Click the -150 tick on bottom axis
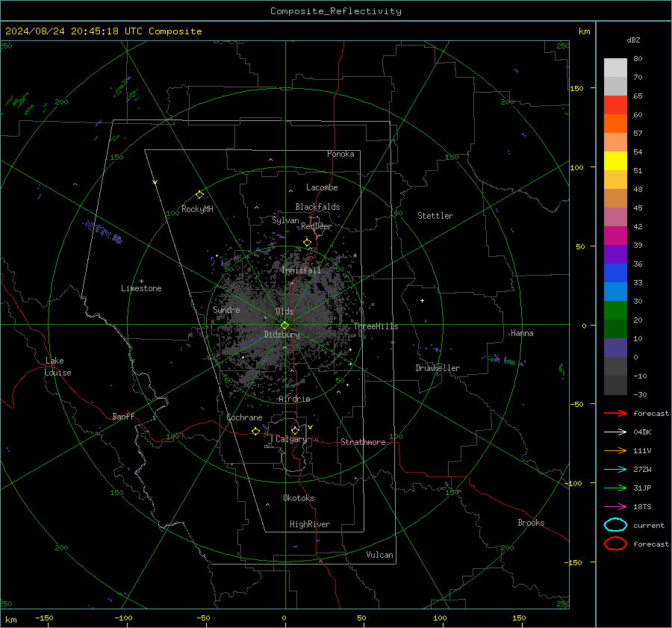672x628 pixels. 44,618
